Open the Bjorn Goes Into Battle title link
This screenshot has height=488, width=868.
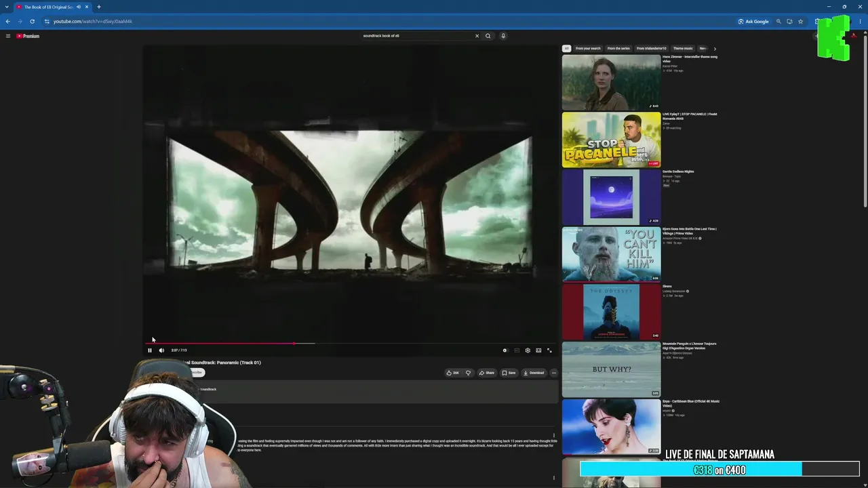[x=690, y=231]
